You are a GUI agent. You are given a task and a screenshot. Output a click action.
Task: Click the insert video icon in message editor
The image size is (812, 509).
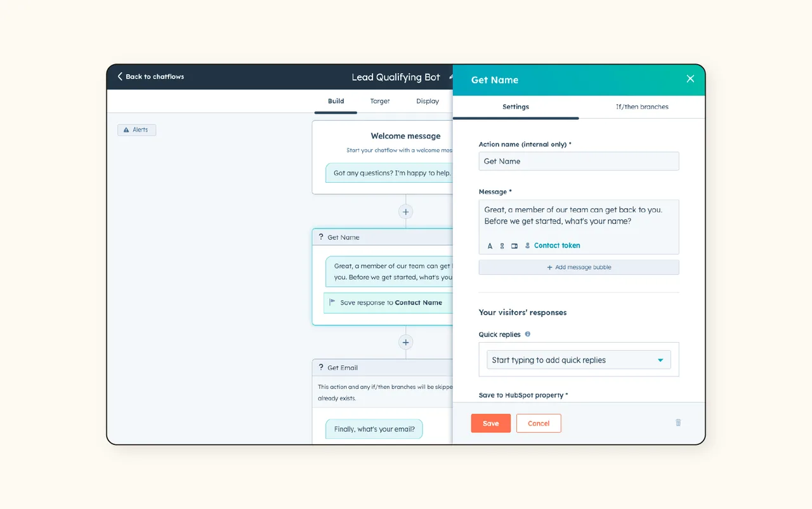click(x=514, y=246)
